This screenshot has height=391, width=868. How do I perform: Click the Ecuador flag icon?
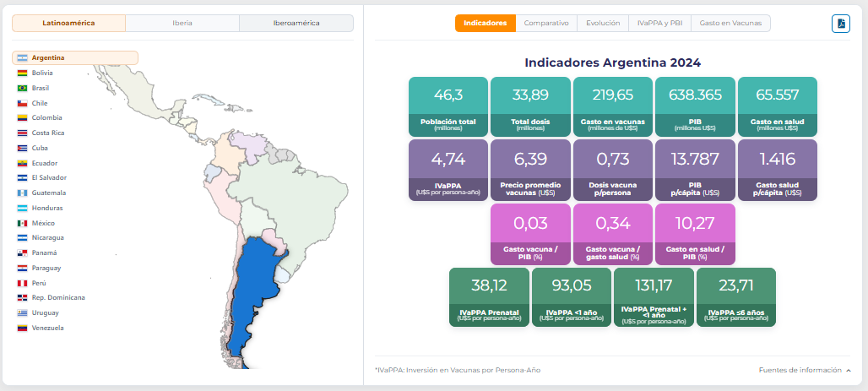point(22,163)
